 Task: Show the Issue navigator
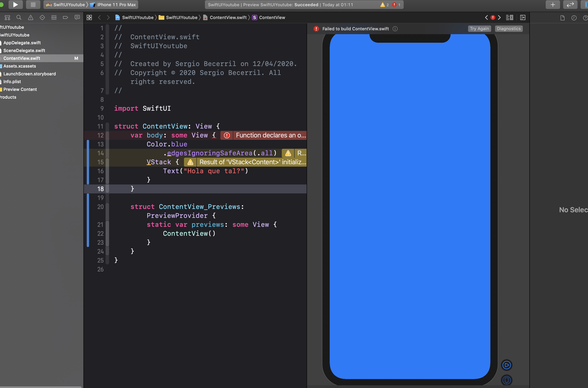[x=30, y=17]
